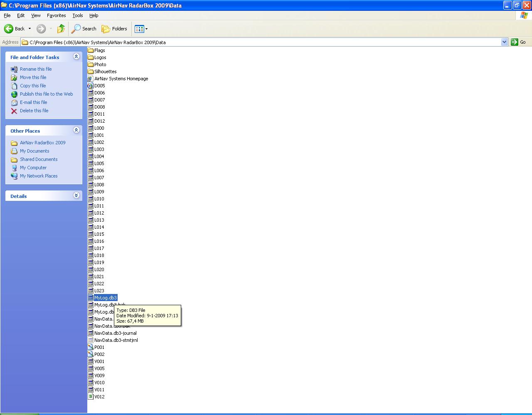Select the V012 file icon
The height and width of the screenshot is (415, 532).
91,397
